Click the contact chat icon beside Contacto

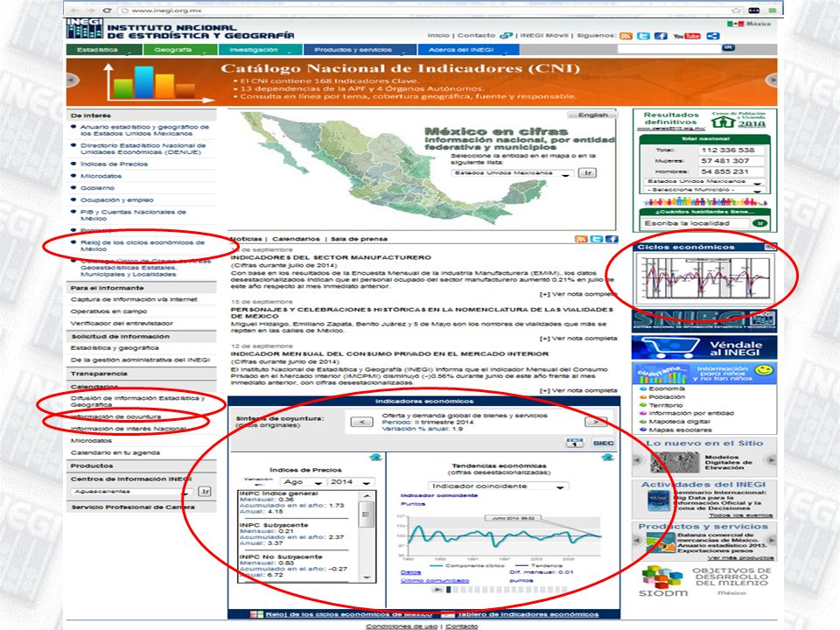506,36
